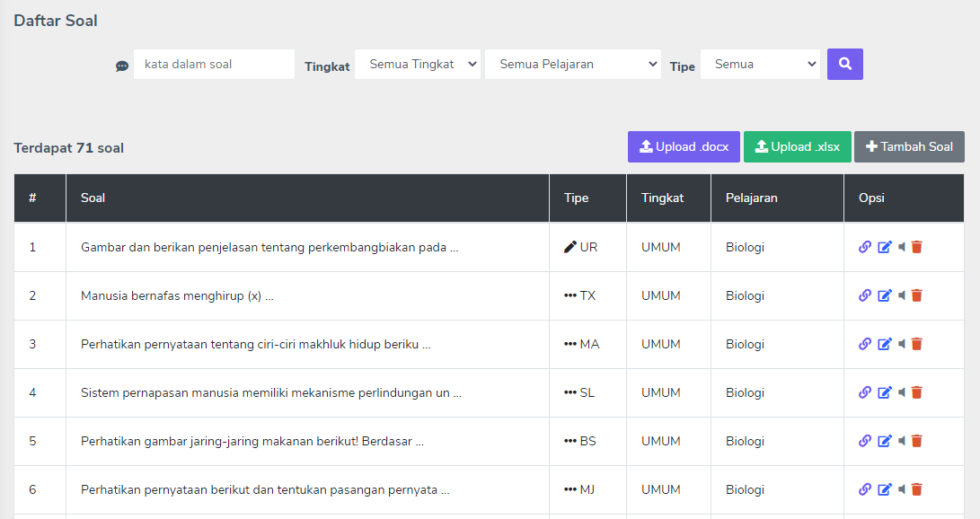
Task: Click speaker icon on question 1 row
Action: pos(902,247)
